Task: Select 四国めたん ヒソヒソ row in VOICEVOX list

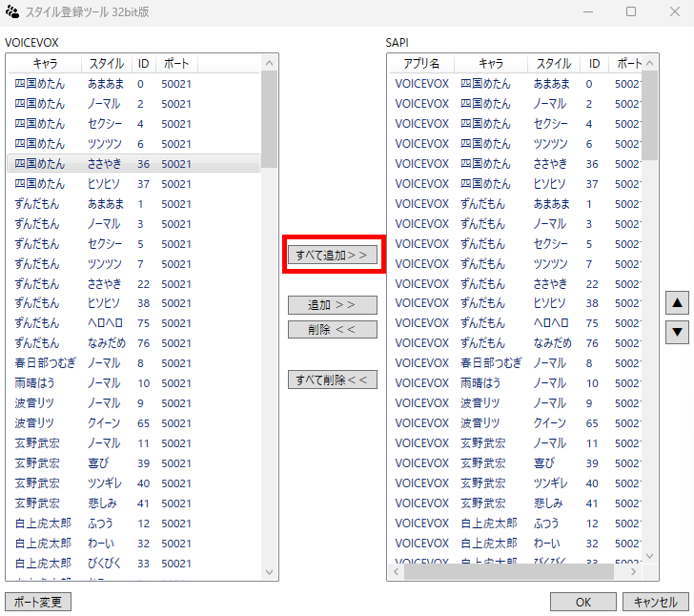Action: 134,184
